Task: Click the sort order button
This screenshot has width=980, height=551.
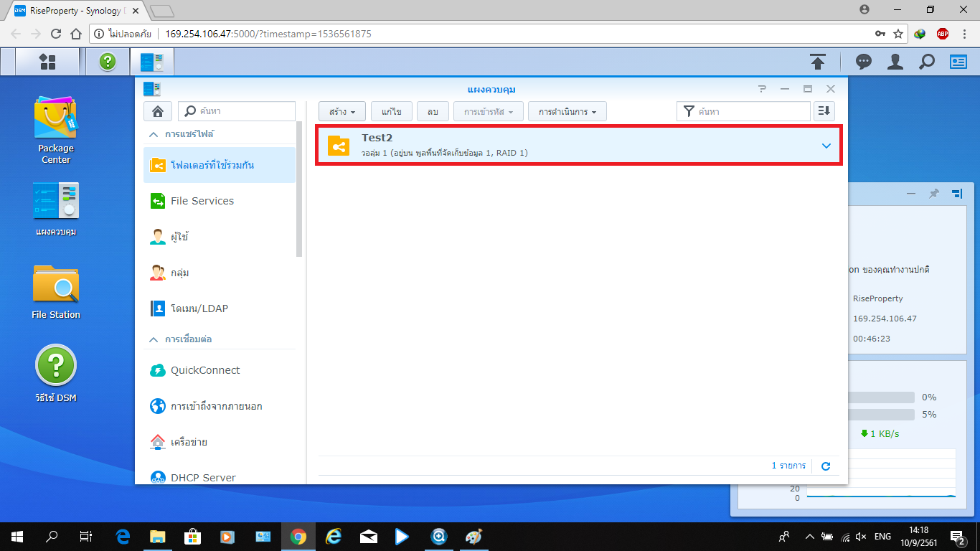Action: coord(824,111)
